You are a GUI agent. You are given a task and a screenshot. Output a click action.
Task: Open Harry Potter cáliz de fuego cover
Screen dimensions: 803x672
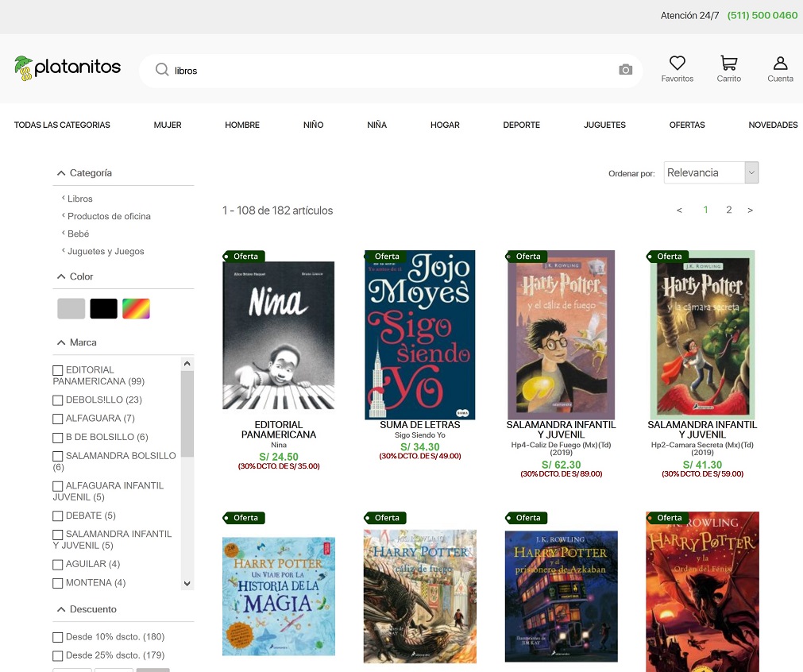point(562,335)
